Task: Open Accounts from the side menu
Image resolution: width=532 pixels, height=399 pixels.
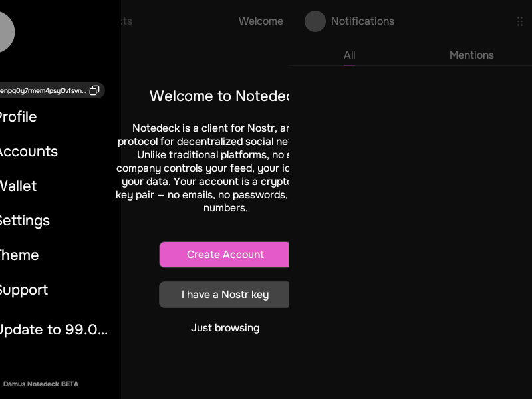Action: pos(28,152)
